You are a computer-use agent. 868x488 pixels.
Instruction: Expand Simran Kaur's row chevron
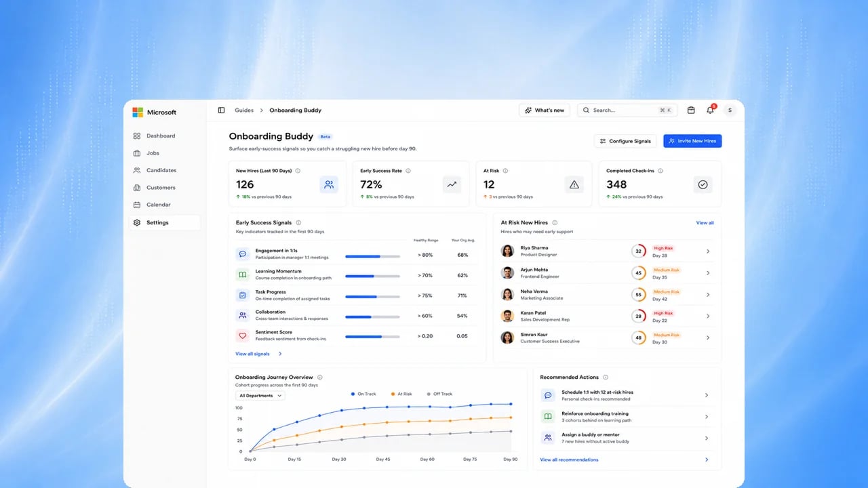click(708, 338)
